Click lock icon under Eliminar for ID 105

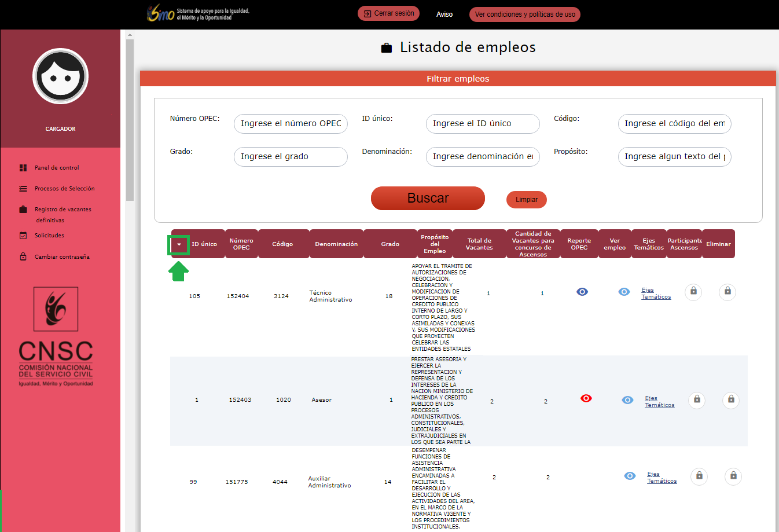[727, 292]
